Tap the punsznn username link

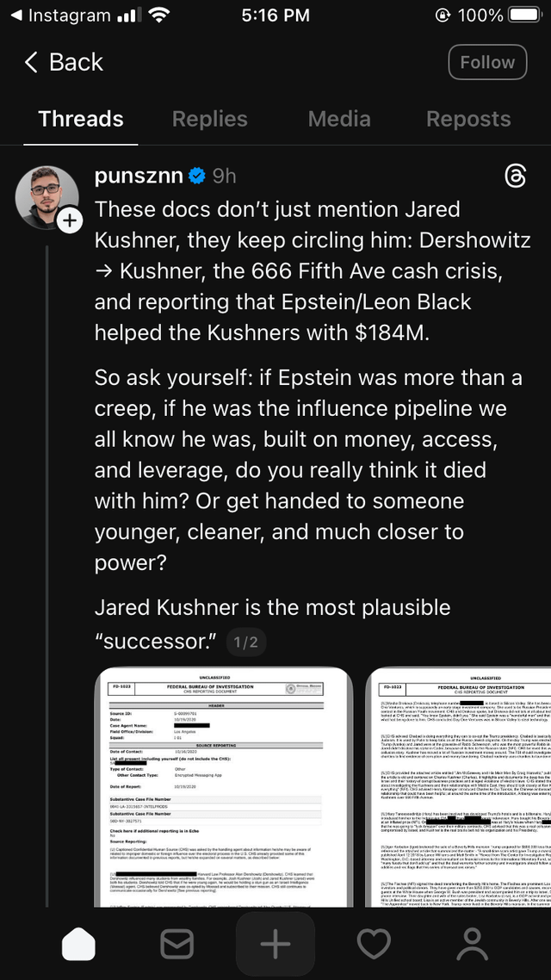[139, 177]
